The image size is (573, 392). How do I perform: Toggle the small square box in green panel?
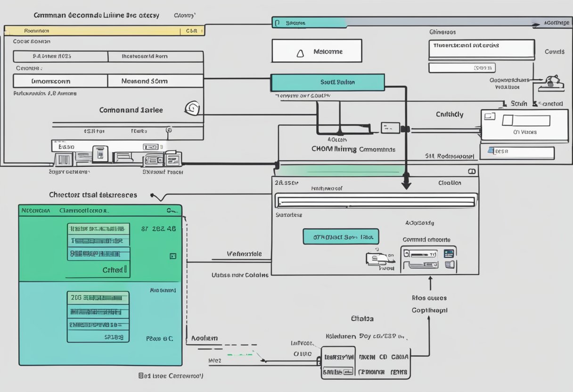click(x=172, y=256)
